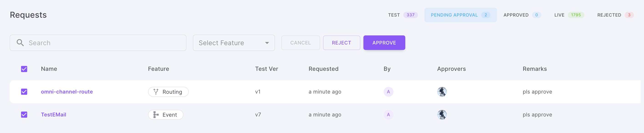The image size is (644, 133).
Task: Uncheck the TestEMail row checkbox
Action: click(x=24, y=115)
